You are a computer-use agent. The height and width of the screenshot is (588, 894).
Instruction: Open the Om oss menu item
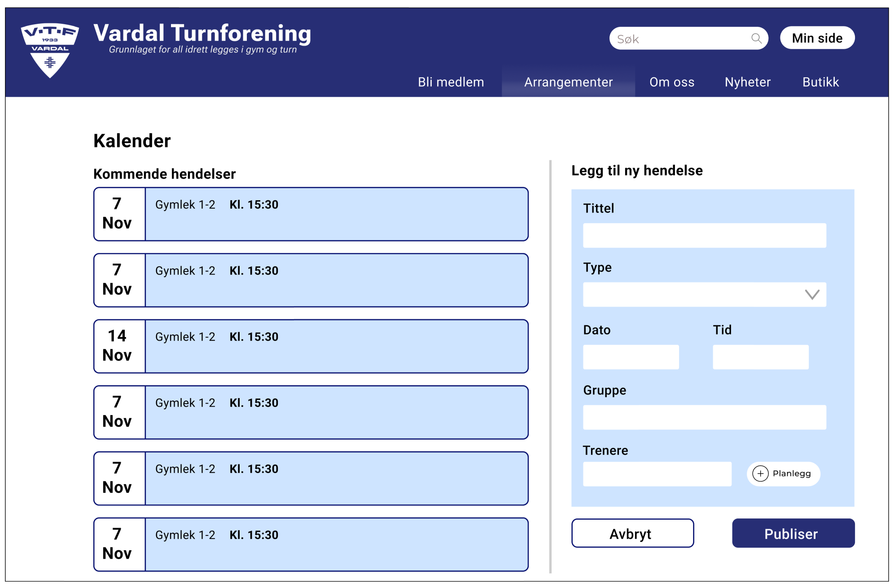pos(671,82)
